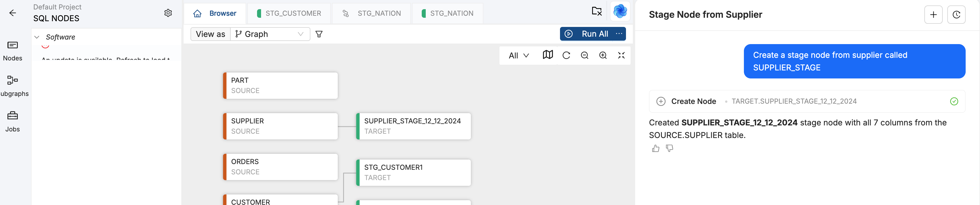Give thumbs up on the AI response

point(656,149)
